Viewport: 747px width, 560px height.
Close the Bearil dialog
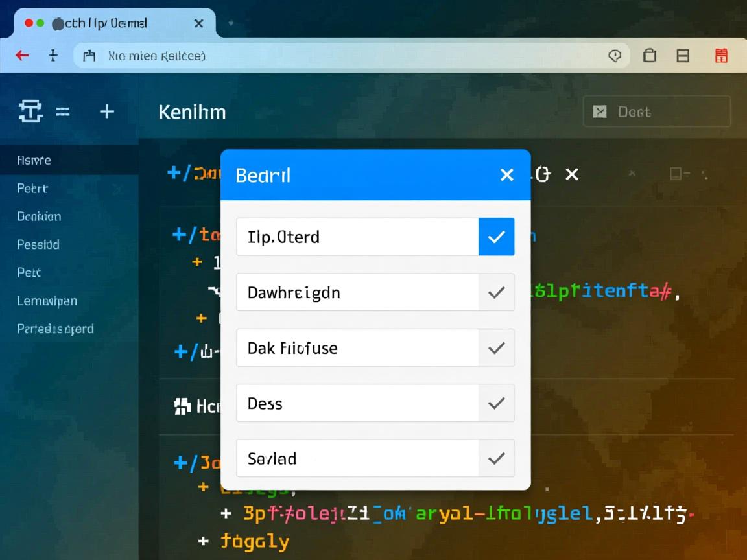506,175
